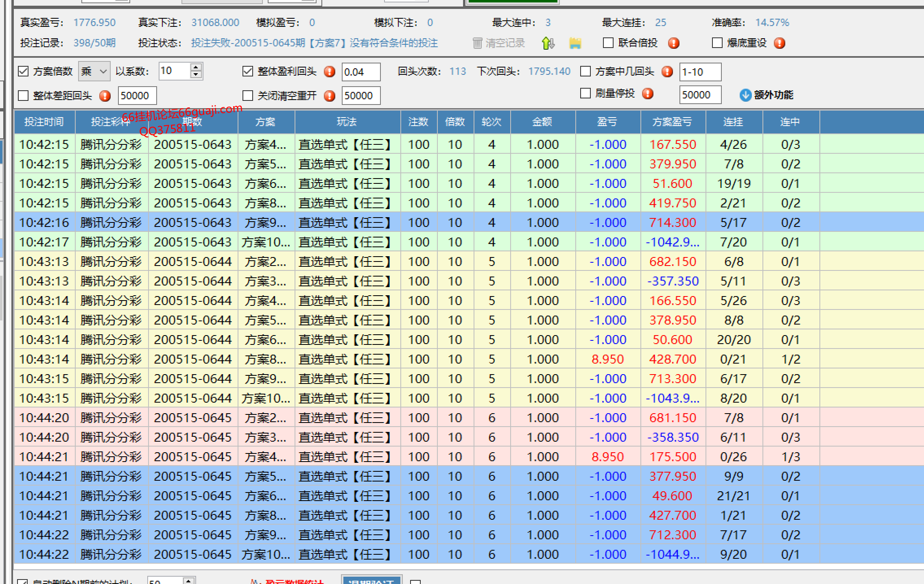Select the 10:43:13 row with 方案2

(469, 261)
